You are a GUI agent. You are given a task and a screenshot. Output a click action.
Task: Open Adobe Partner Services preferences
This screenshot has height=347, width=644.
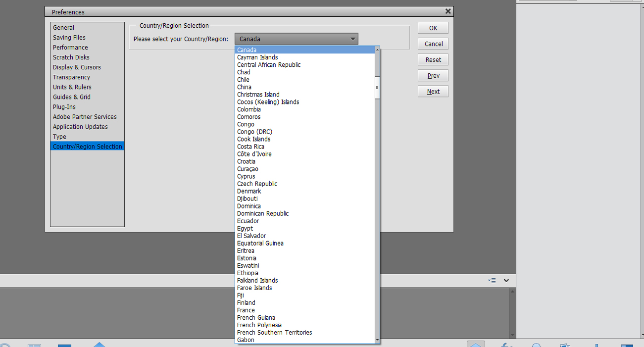click(x=87, y=116)
